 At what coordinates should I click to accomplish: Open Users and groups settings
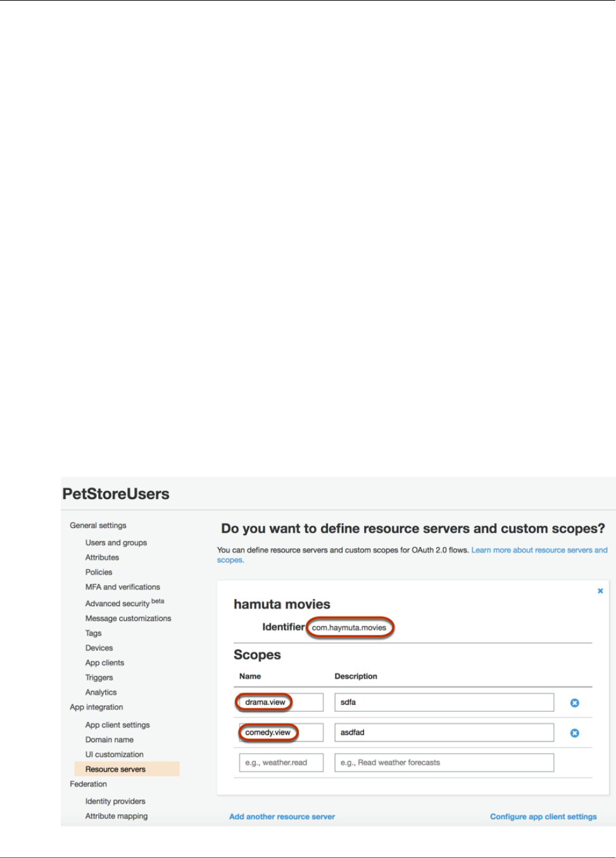pos(116,543)
